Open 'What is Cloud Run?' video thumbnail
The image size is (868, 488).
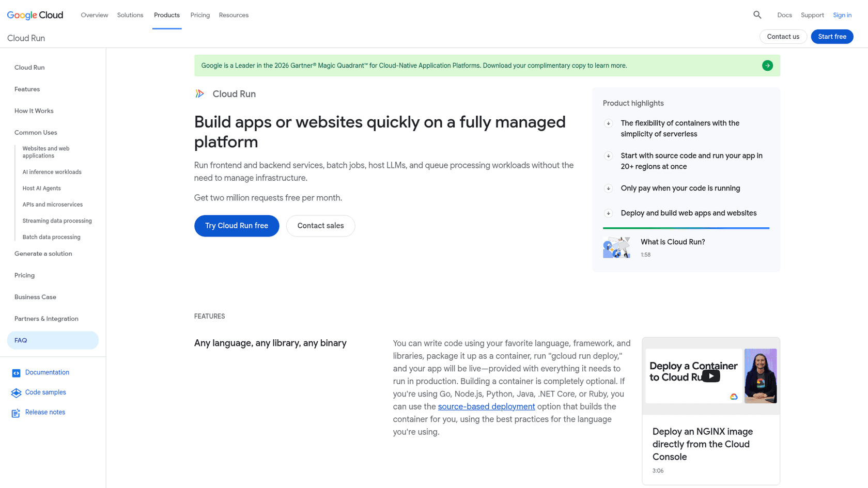click(x=616, y=247)
